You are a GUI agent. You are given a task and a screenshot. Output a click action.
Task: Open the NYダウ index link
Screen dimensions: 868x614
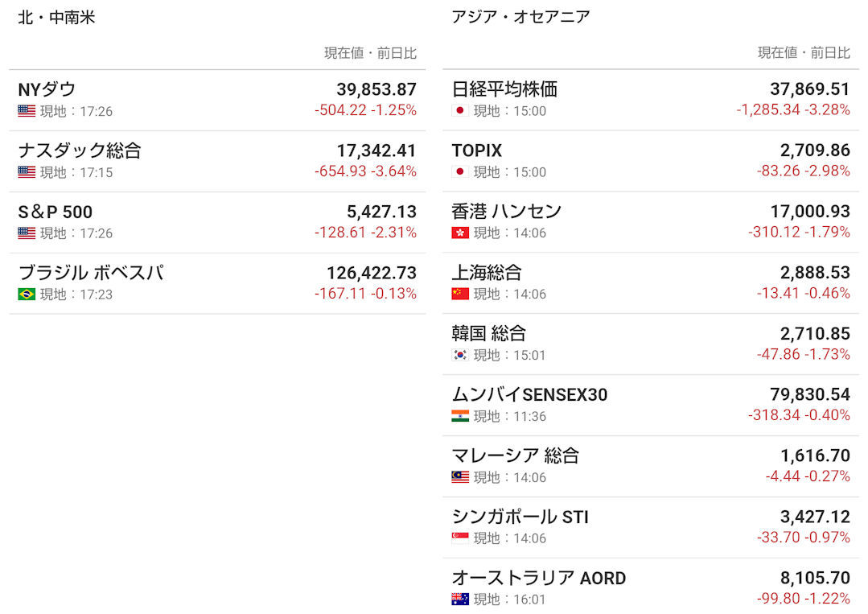47,89
